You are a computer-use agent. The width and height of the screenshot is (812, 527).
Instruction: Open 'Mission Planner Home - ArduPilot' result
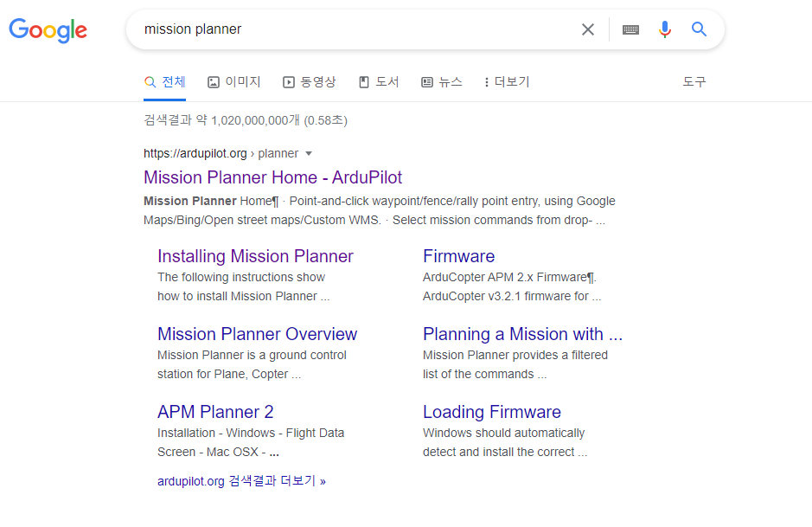point(273,177)
